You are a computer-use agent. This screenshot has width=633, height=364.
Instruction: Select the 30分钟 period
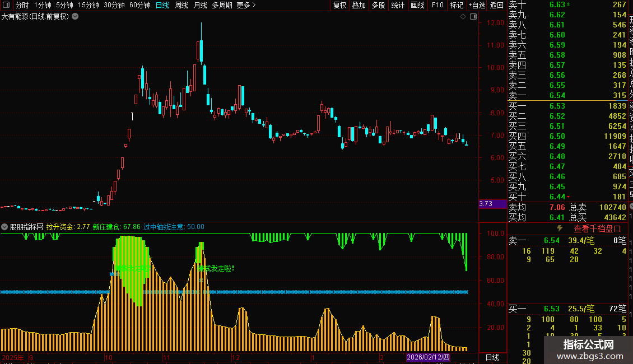[x=114, y=5]
